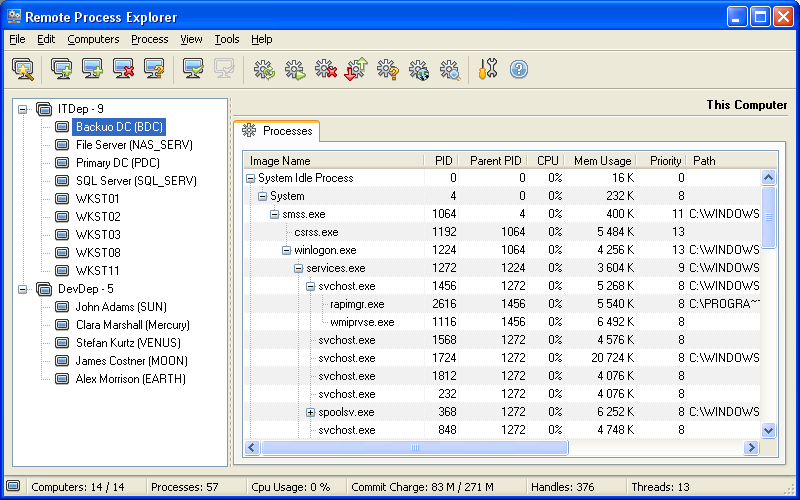Click the delete computer icon with red X

coord(124,69)
